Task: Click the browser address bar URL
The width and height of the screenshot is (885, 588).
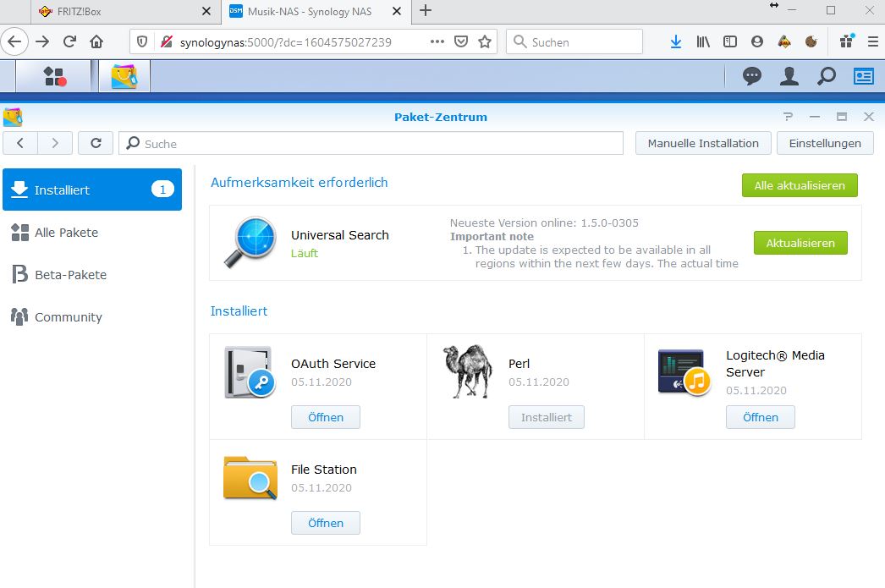Action: point(286,42)
